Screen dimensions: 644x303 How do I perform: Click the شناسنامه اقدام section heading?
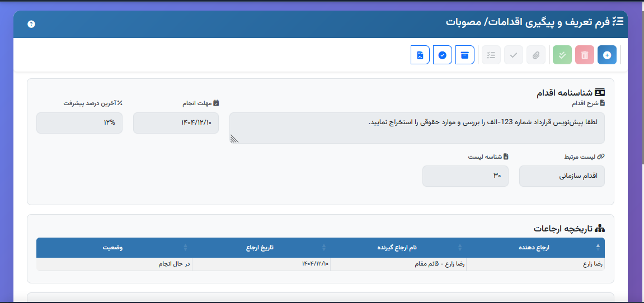[565, 93]
